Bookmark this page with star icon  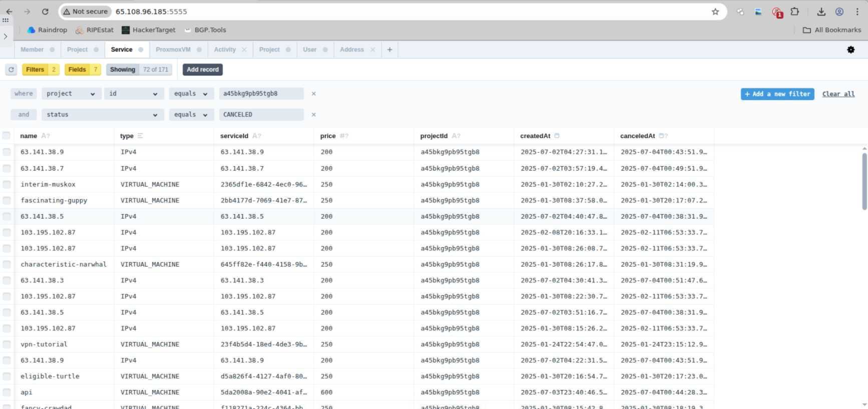point(715,11)
